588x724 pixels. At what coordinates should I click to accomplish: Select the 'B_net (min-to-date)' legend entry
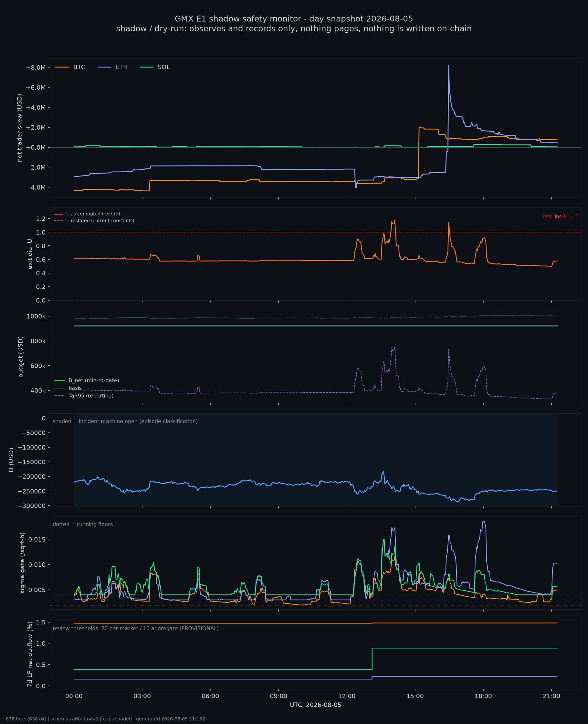tap(87, 380)
